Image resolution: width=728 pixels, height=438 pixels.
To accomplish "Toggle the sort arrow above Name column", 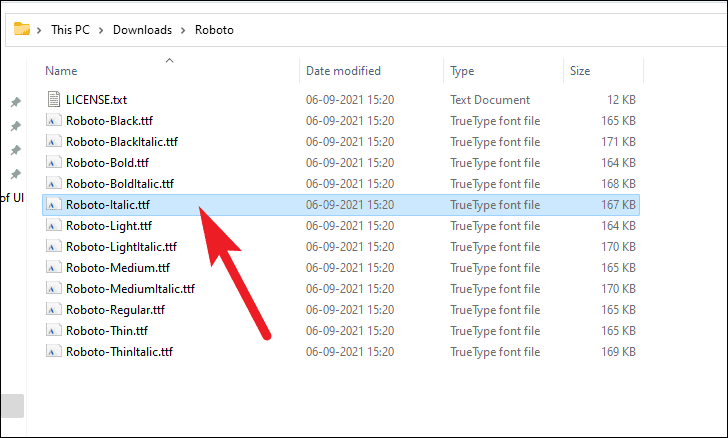I will coord(169,60).
